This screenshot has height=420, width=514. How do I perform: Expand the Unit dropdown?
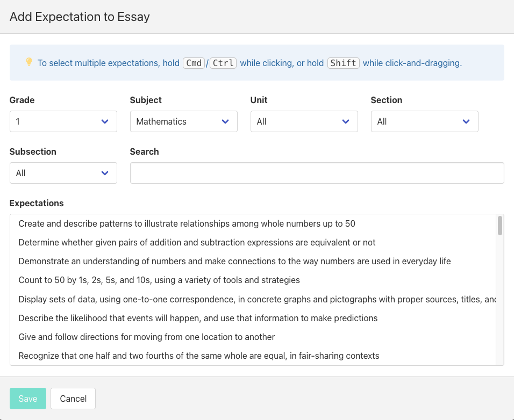tap(304, 121)
